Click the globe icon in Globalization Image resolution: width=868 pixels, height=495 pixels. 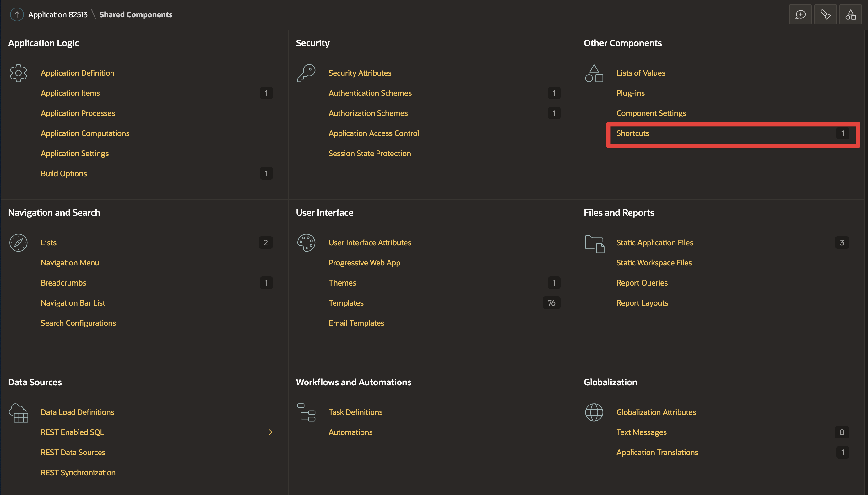coord(594,412)
